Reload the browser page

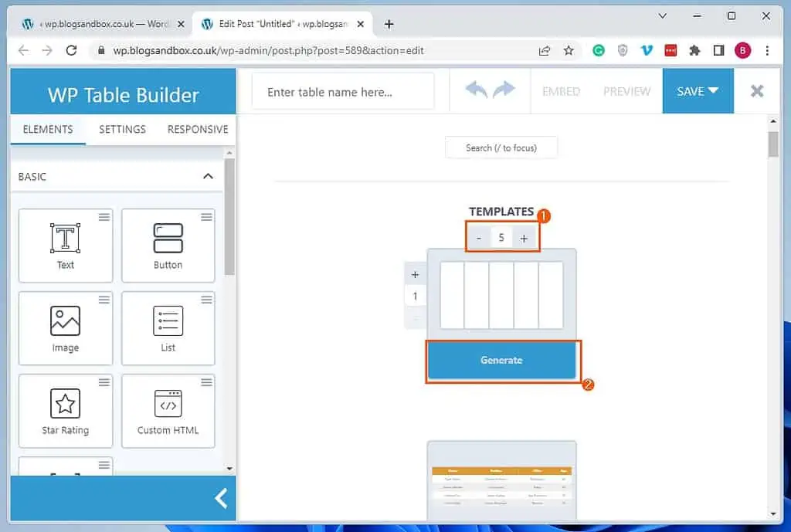[71, 50]
